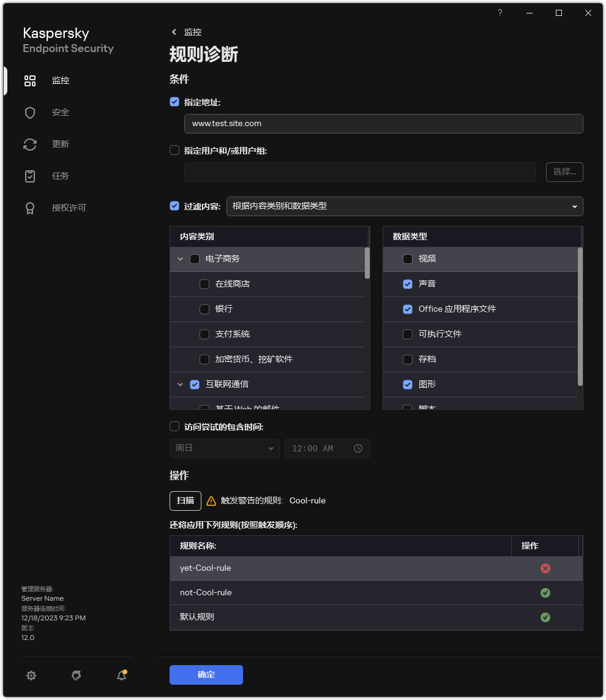Click the back chevron next to 监控
Viewport: 606px width, 700px height.
click(173, 32)
